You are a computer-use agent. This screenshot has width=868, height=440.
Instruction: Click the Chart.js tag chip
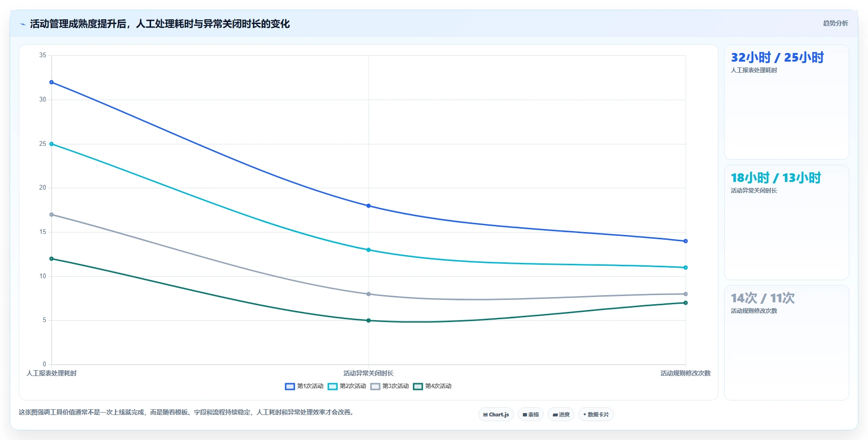tap(496, 414)
